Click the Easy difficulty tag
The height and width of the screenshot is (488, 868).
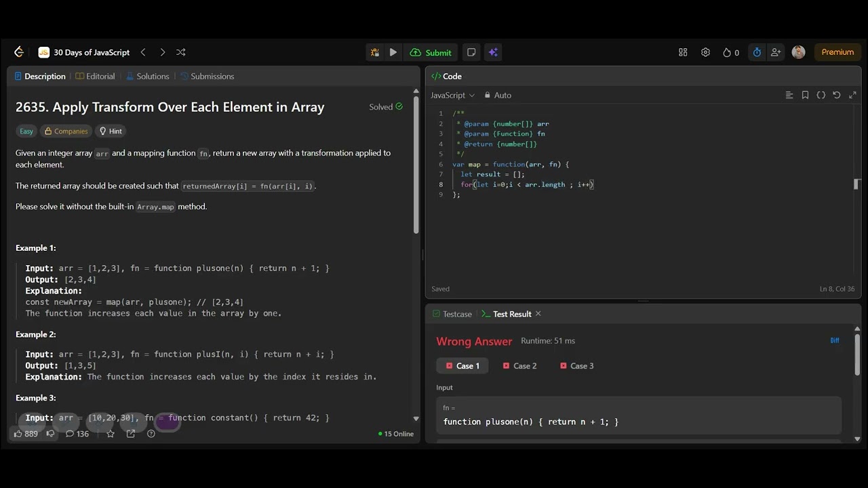pos(26,131)
